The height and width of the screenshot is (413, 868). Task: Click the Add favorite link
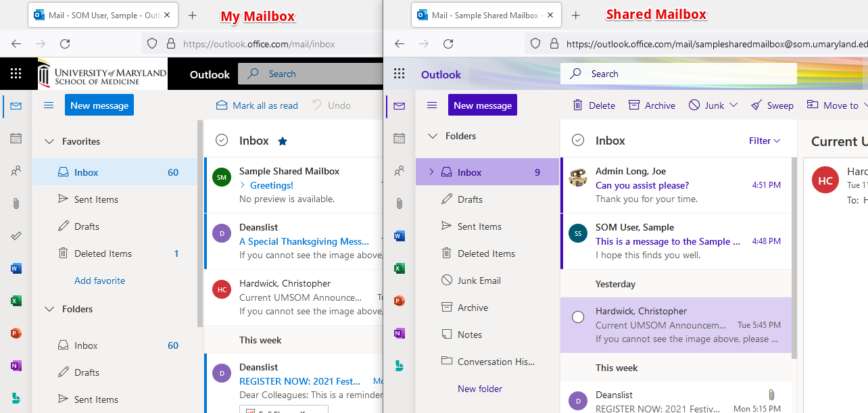[x=99, y=281]
